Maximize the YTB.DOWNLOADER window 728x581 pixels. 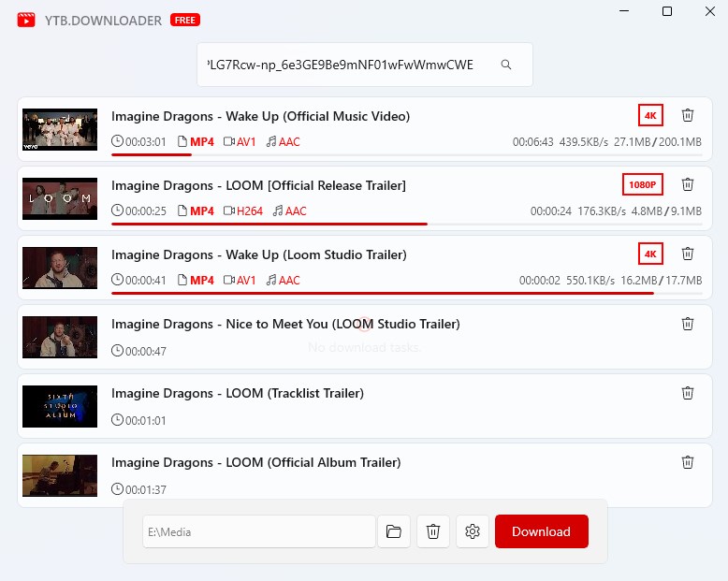click(667, 11)
